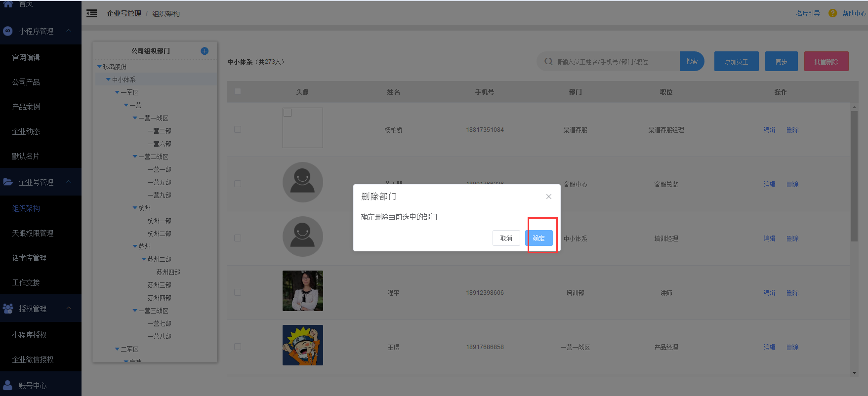
Task: Click the help center question mark icon
Action: [x=832, y=13]
